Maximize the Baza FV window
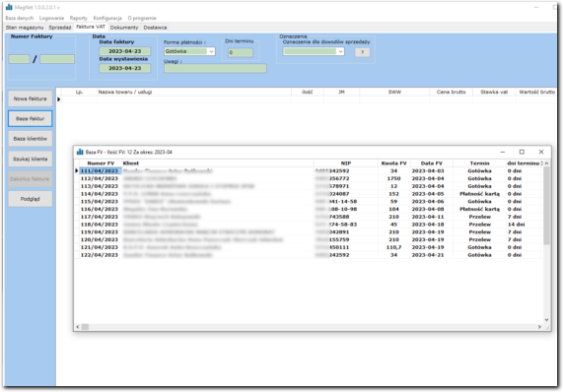The width and height of the screenshot is (563, 392). (522, 152)
